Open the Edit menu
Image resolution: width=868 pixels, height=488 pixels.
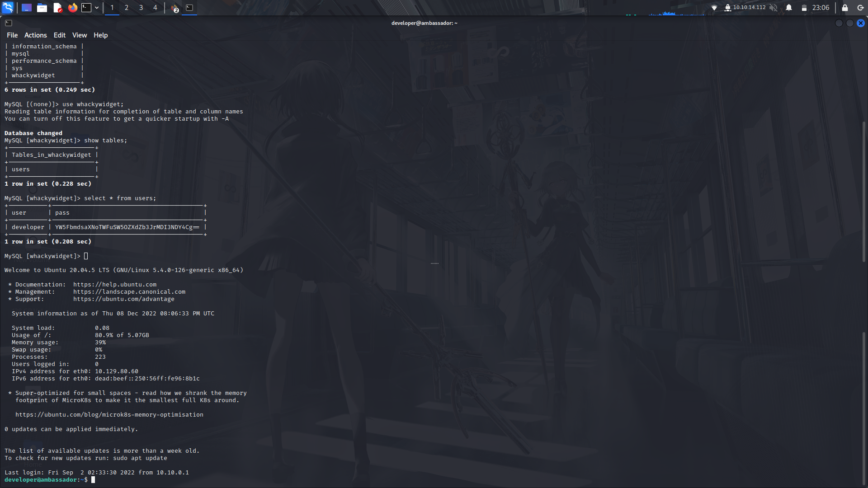coord(59,35)
